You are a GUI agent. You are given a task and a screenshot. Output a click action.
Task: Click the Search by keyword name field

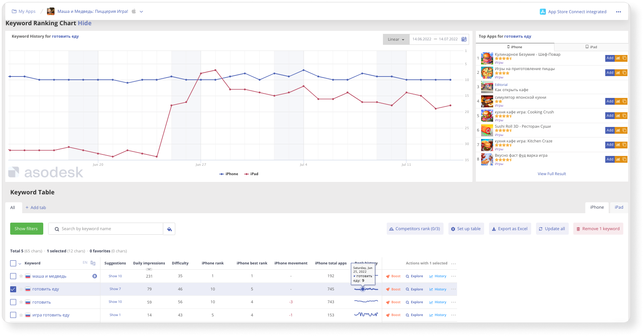[106, 229]
